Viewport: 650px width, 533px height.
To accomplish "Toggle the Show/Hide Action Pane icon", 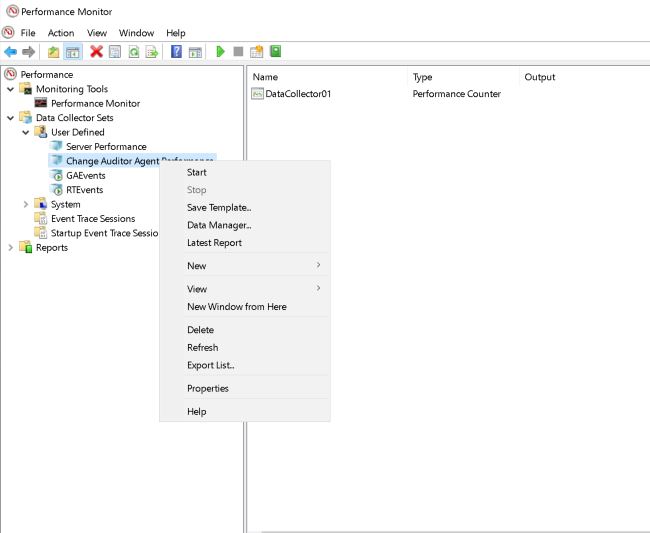I will 195,52.
